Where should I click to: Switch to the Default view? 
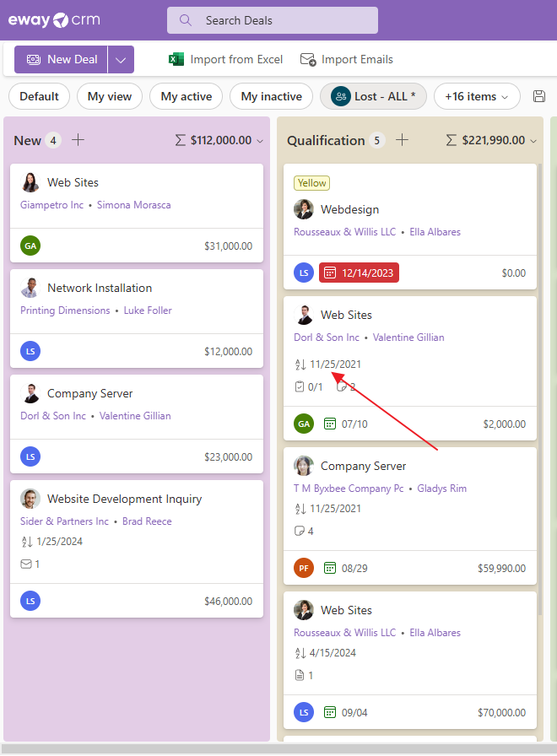(39, 96)
